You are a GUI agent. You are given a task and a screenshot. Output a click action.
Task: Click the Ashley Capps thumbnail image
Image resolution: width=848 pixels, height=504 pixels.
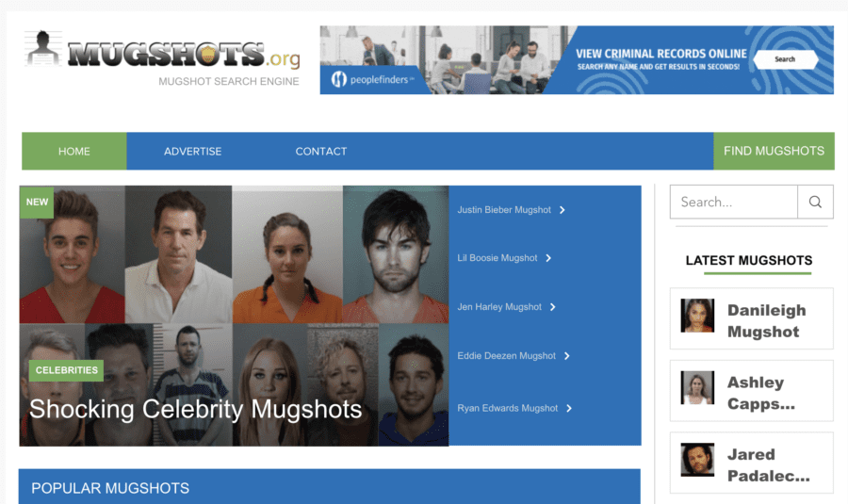pos(697,387)
